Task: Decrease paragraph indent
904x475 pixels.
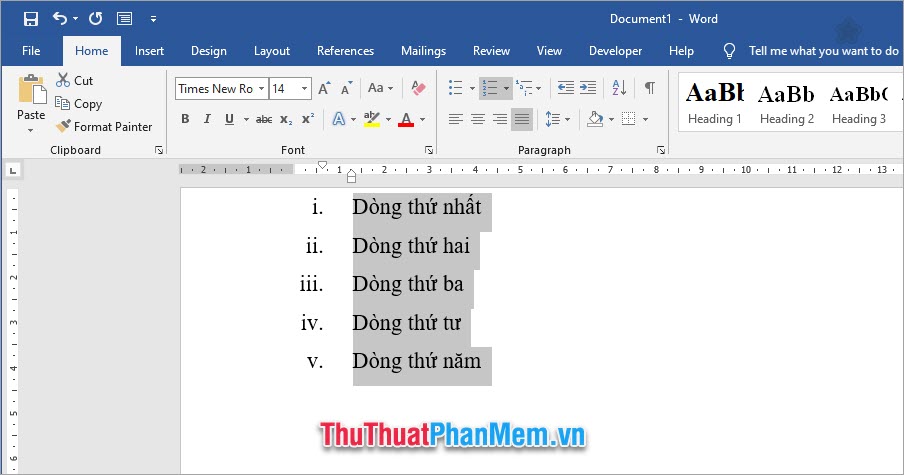Action: click(x=566, y=88)
